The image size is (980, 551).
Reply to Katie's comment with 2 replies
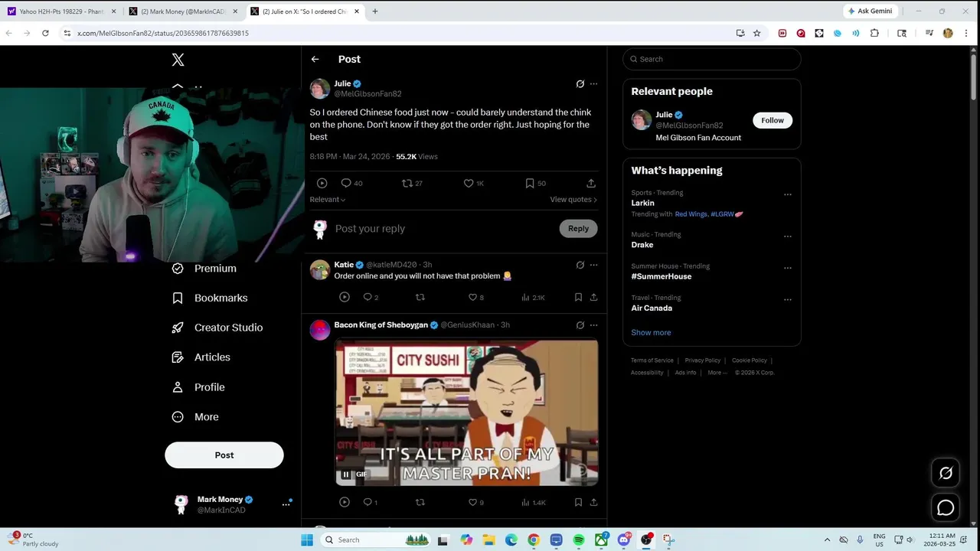[367, 297]
